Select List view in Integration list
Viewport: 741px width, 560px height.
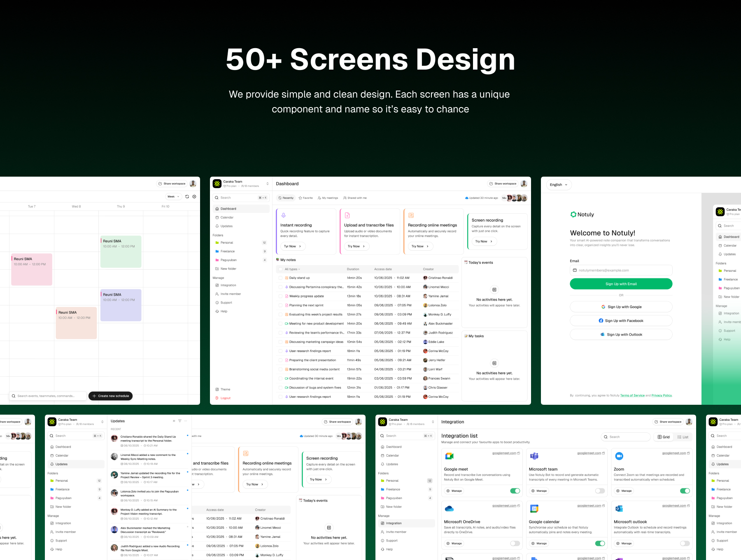click(x=683, y=437)
